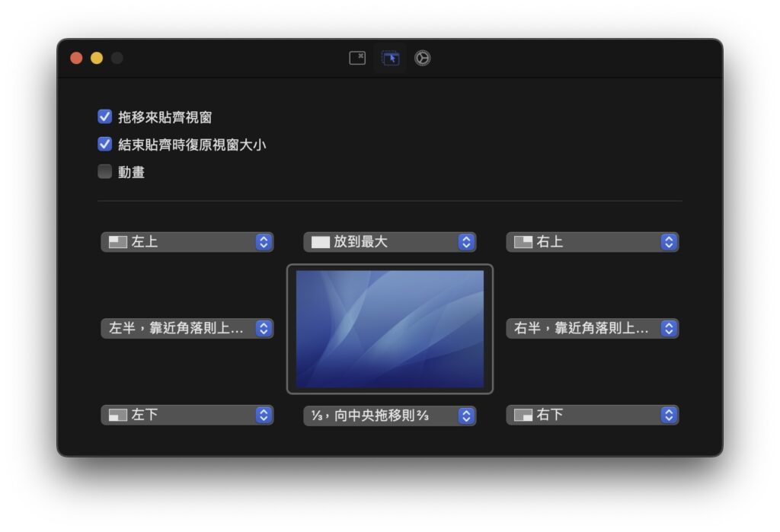The image size is (780, 532).
Task: Click the blue arrows on the 右下 popup
Action: click(x=669, y=415)
